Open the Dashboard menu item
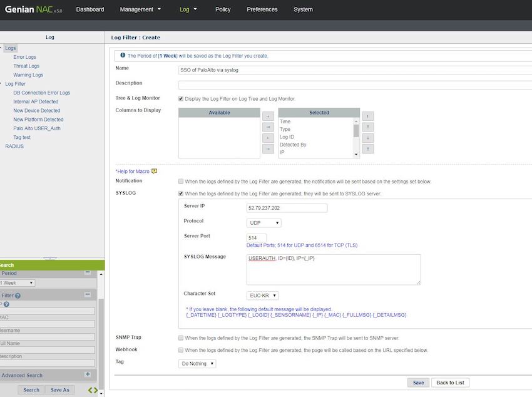532x397 pixels. [x=90, y=9]
